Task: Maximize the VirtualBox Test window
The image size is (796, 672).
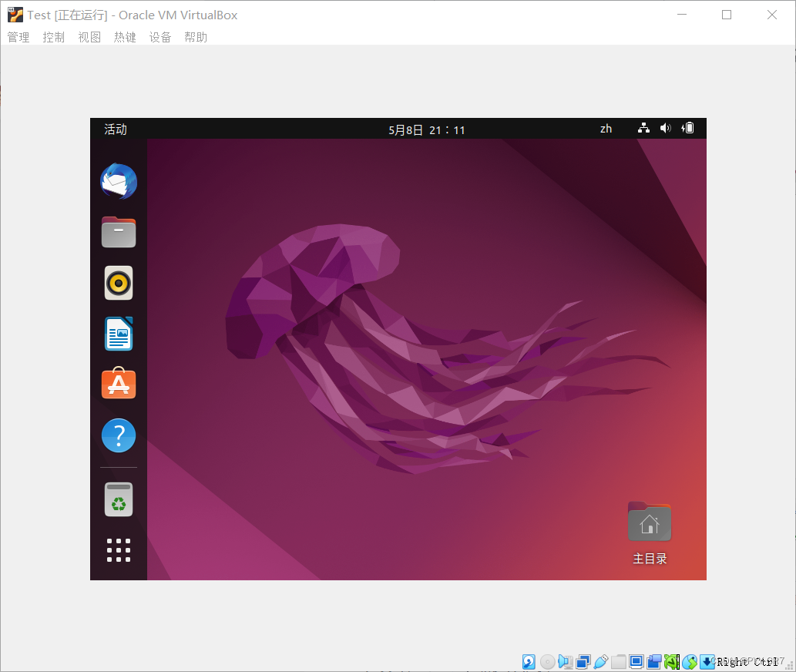Action: point(727,15)
